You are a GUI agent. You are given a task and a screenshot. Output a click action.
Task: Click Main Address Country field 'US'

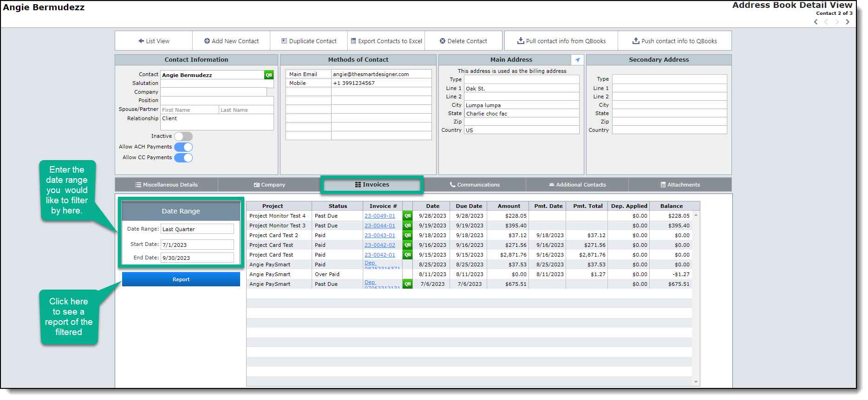[522, 130]
